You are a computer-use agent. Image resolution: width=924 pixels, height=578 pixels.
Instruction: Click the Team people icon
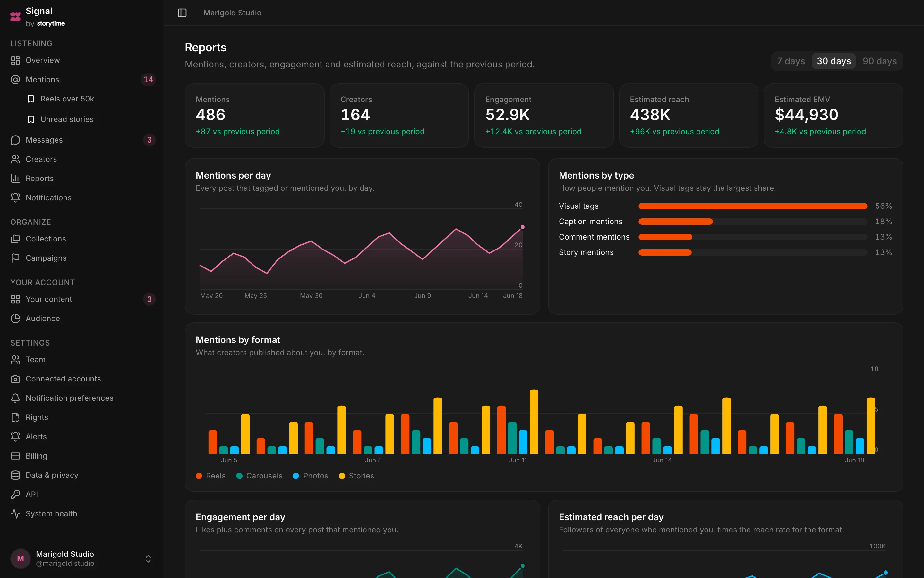coord(15,360)
